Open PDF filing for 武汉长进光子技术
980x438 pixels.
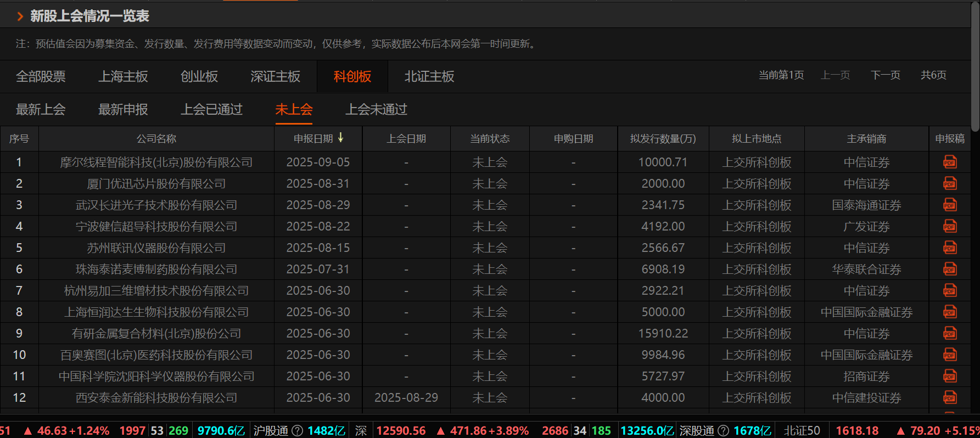coord(950,205)
